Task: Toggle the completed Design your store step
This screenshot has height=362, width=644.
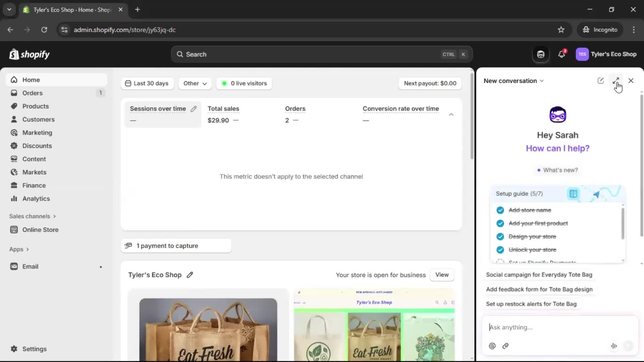Action: tap(500, 237)
